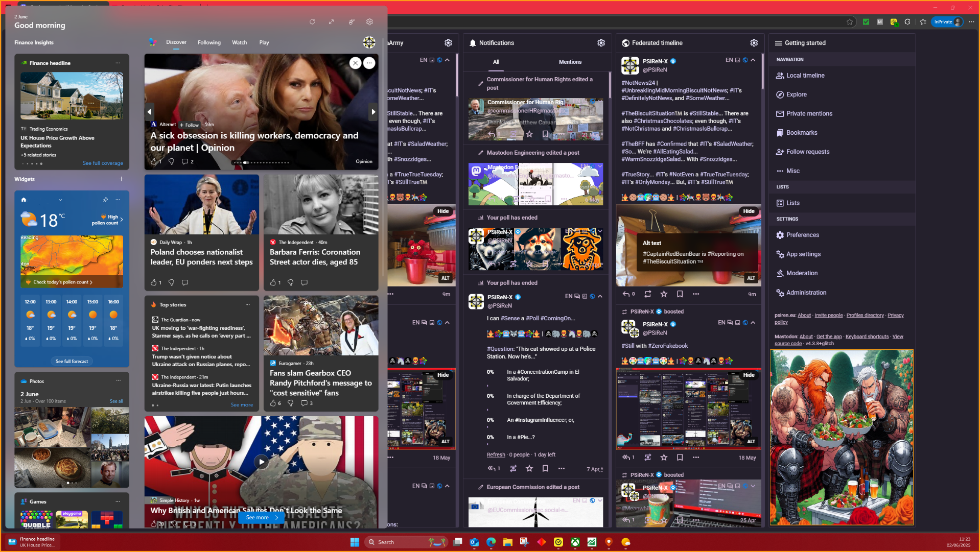Dislike the Barbara Ferris story
980x552 pixels.
click(290, 282)
